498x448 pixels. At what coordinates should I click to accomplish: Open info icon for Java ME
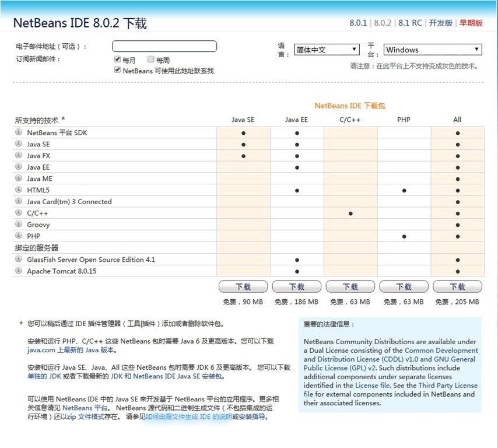coord(19,177)
